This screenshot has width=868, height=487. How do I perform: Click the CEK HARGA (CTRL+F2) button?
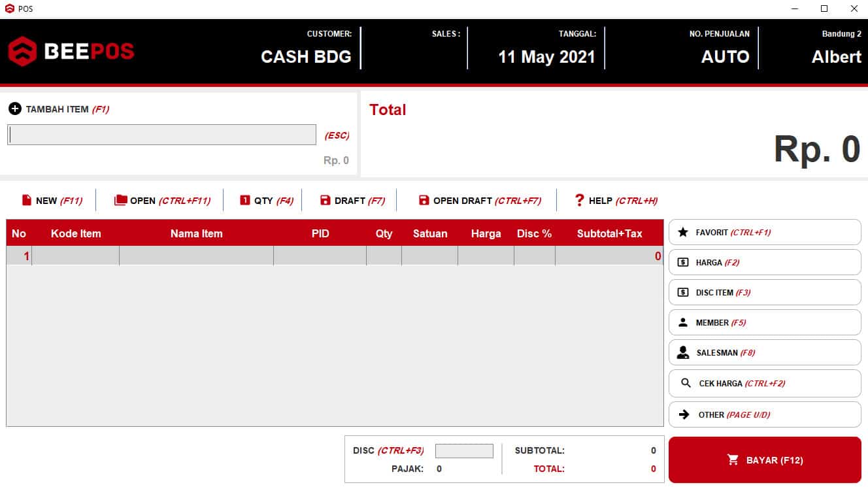click(765, 383)
